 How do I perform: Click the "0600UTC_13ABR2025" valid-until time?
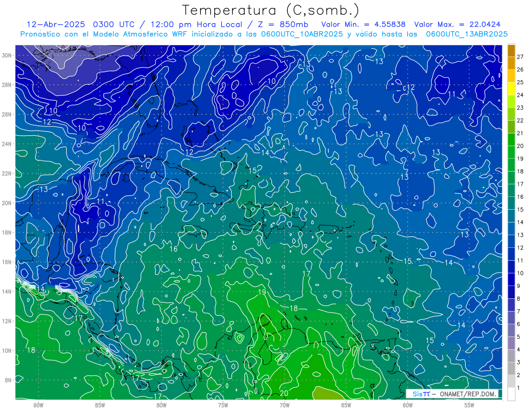point(466,34)
